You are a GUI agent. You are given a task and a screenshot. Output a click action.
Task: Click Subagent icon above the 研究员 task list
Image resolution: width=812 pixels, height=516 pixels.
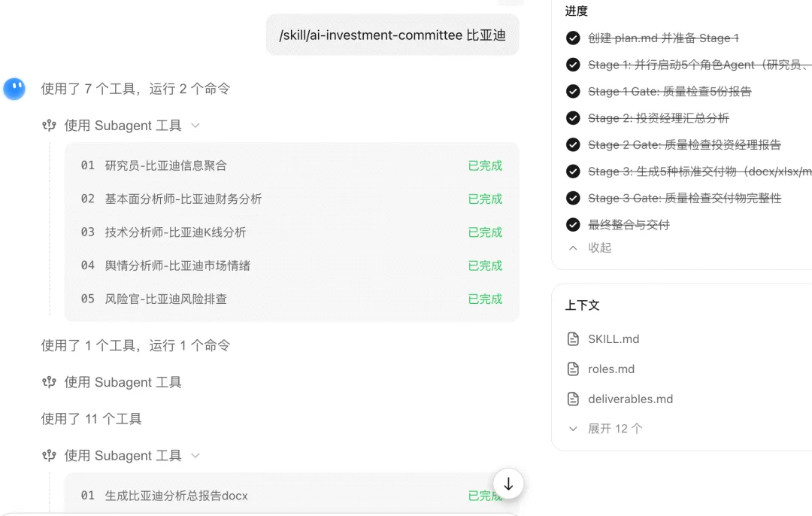click(x=49, y=126)
